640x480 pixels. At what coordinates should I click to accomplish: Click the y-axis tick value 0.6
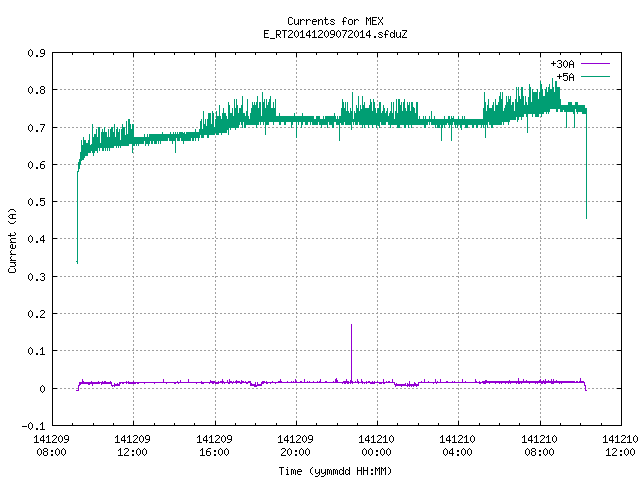click(36, 165)
